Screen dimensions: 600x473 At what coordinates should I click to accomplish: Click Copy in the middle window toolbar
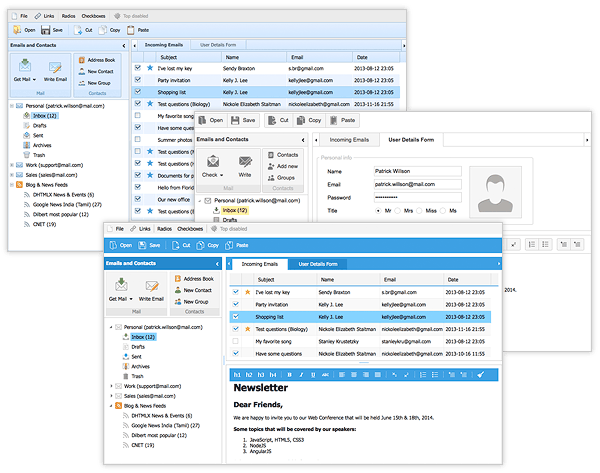click(x=309, y=120)
